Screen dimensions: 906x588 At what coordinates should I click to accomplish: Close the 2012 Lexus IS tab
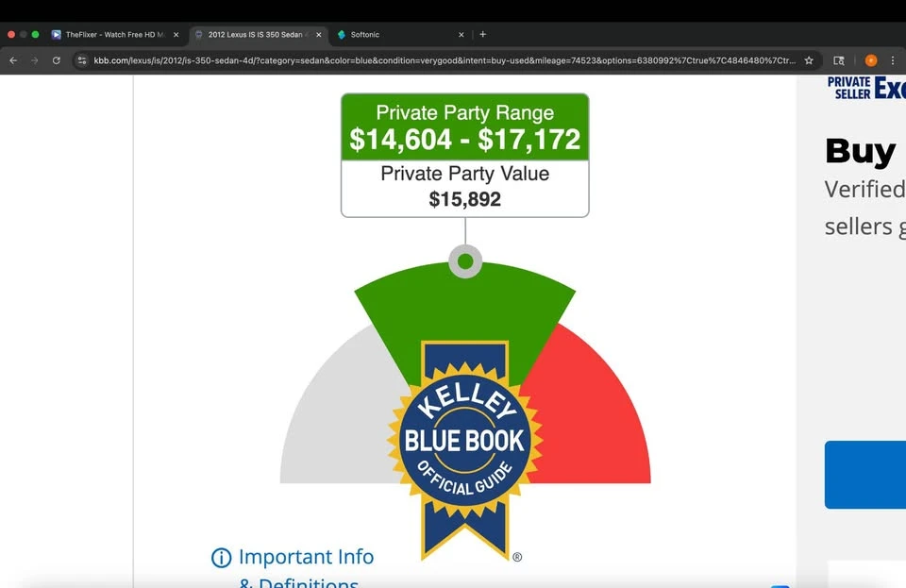(x=319, y=35)
